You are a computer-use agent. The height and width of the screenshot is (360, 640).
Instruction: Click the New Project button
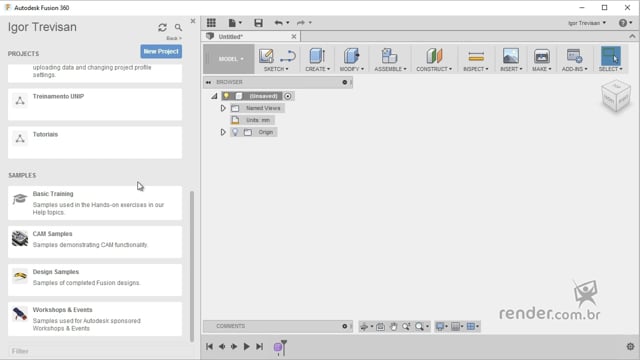pos(161,51)
